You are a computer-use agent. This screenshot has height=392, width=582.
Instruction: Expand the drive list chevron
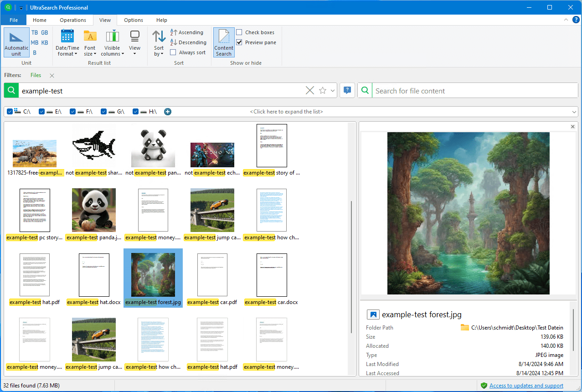coord(574,112)
